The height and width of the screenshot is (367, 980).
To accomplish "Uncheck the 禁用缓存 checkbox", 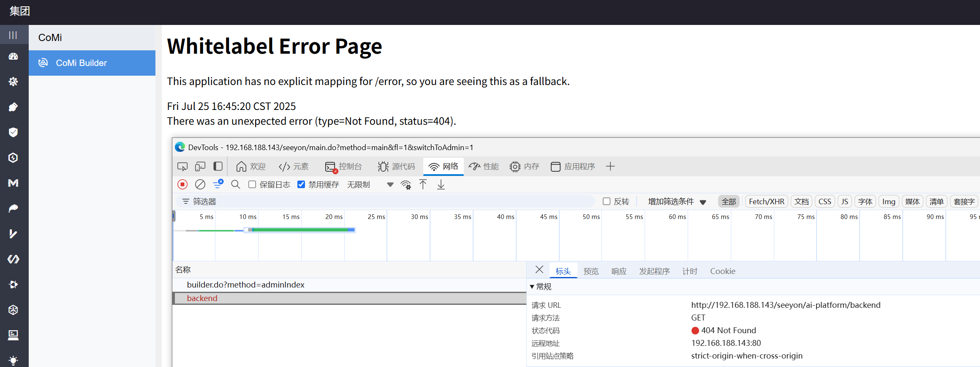I will 301,184.
